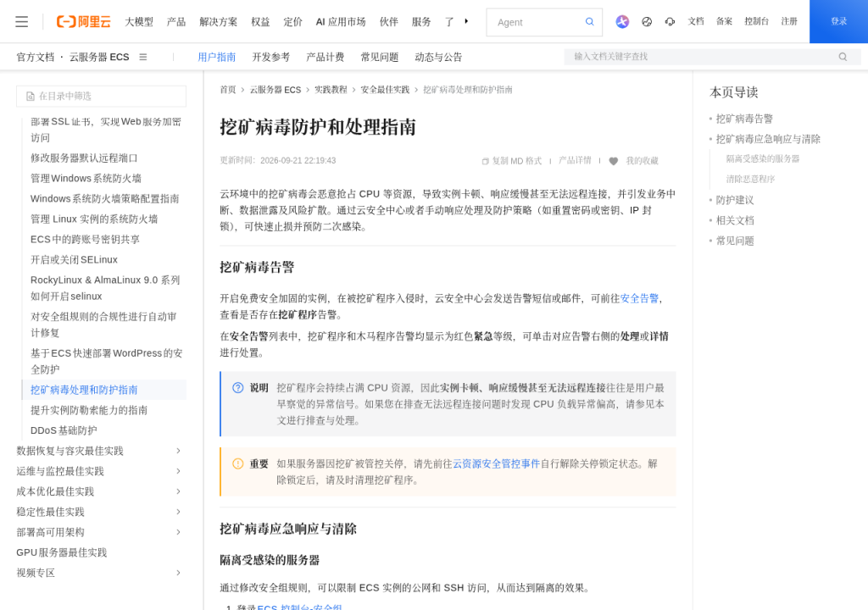This screenshot has width=868, height=610.
Task: Click 注册 register link
Action: (x=789, y=21)
